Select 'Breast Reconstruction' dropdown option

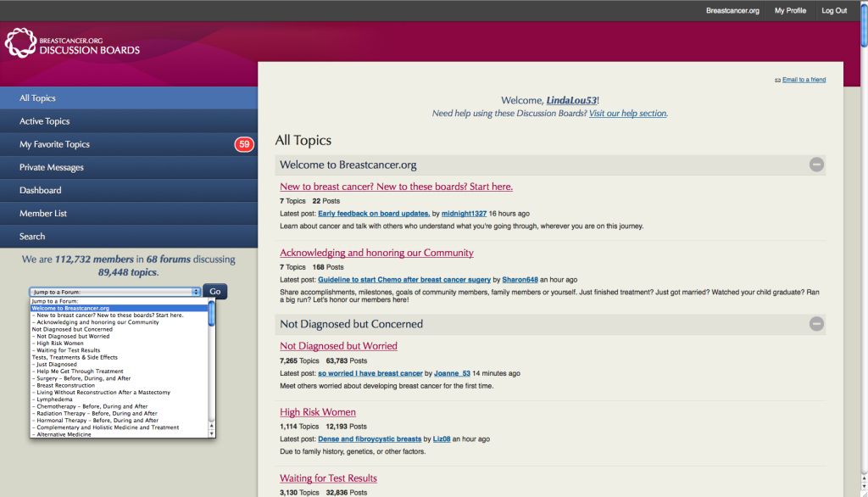pos(119,385)
